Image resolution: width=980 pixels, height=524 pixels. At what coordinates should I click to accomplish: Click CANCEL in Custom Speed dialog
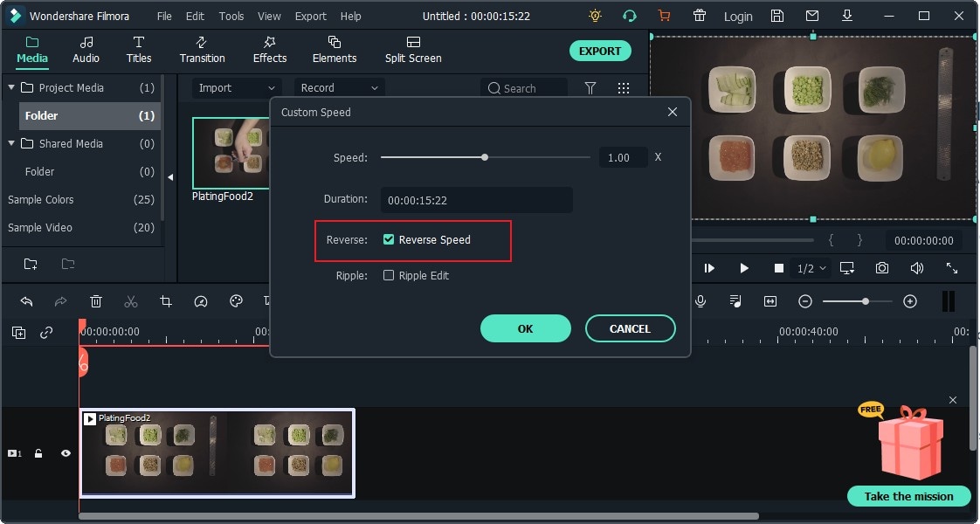coord(630,328)
